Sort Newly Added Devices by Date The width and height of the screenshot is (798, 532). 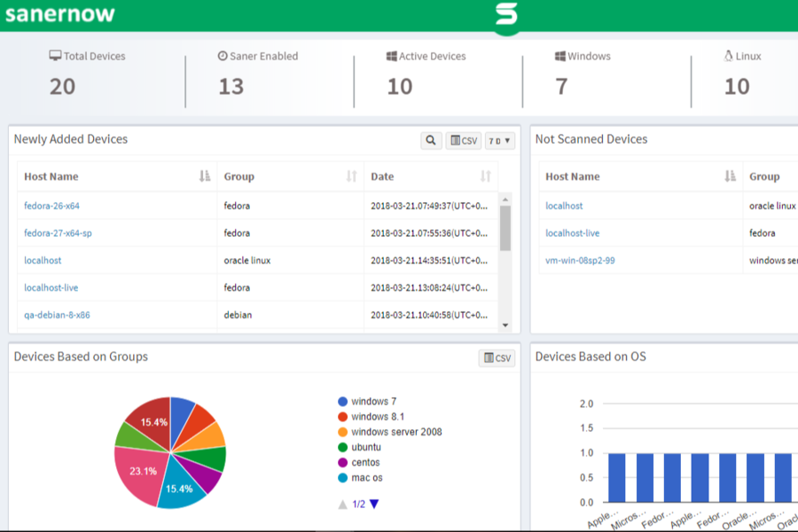pos(486,176)
